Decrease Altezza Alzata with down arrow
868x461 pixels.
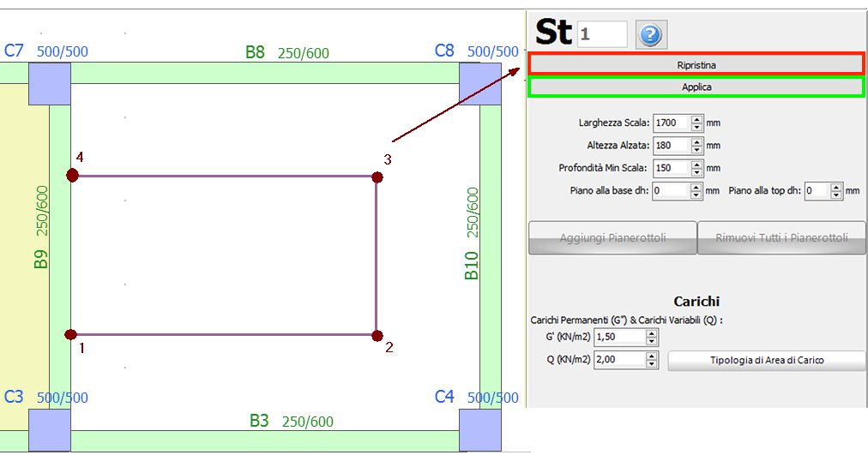696,149
